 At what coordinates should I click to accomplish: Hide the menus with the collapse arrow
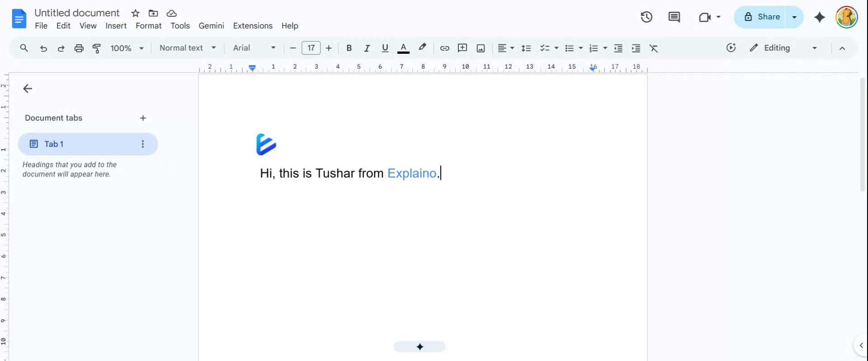point(842,48)
